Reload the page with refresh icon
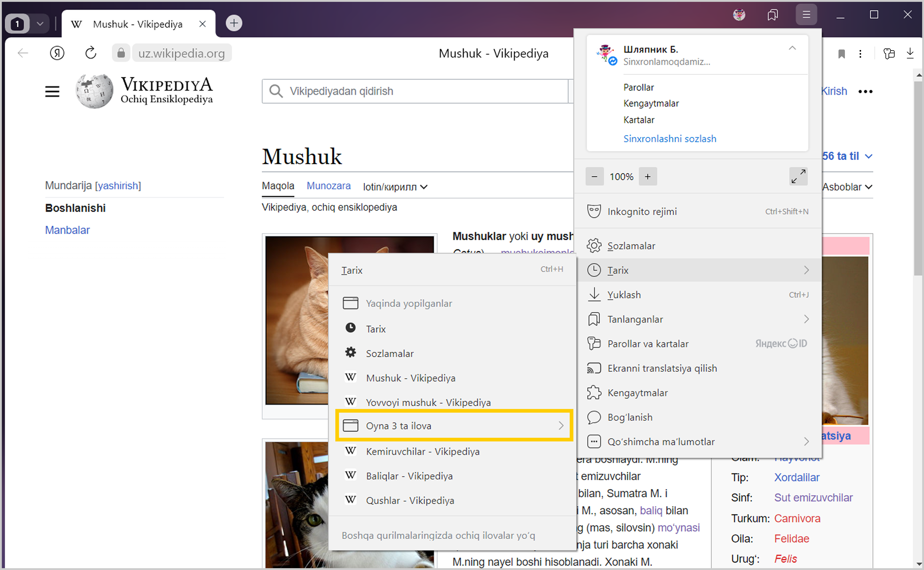The height and width of the screenshot is (570, 924). coord(91,53)
